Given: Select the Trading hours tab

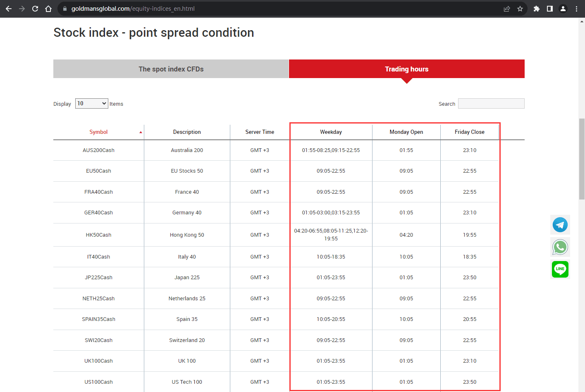Looking at the screenshot, I should click(x=407, y=69).
